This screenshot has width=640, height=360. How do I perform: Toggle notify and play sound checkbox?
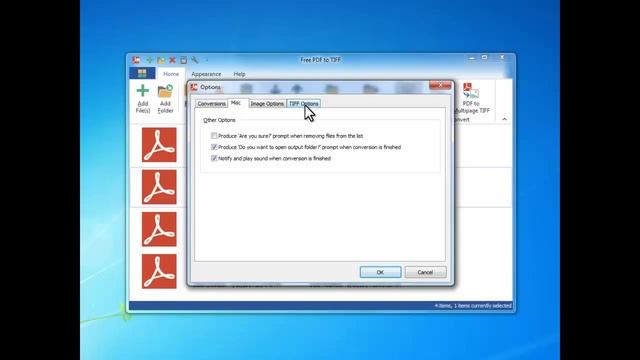214,158
